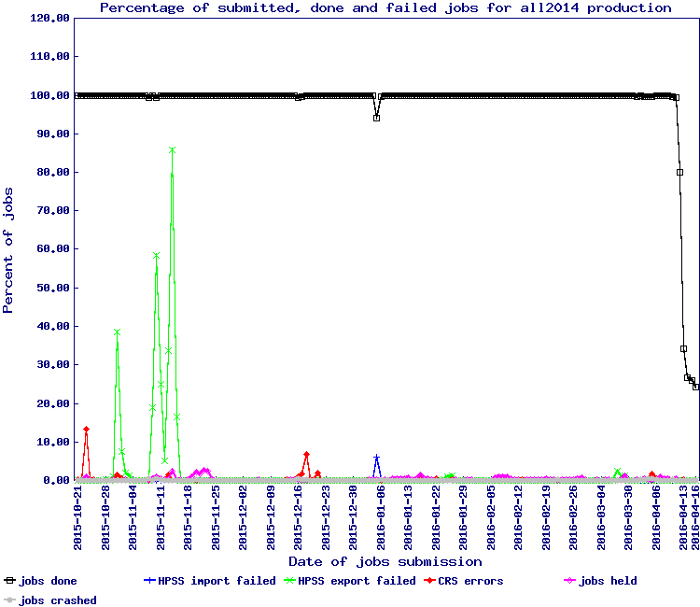The image size is (700, 607).
Task: Click the 2016-01-29 date label
Action: tap(463, 518)
